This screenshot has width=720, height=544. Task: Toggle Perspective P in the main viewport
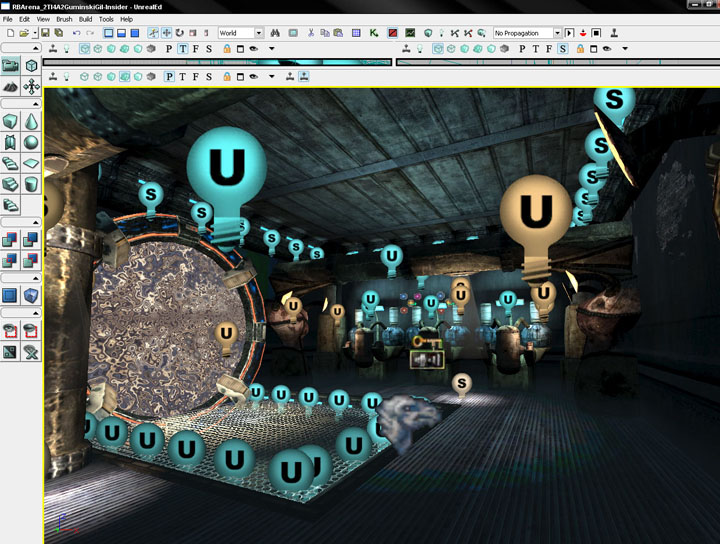coord(169,77)
